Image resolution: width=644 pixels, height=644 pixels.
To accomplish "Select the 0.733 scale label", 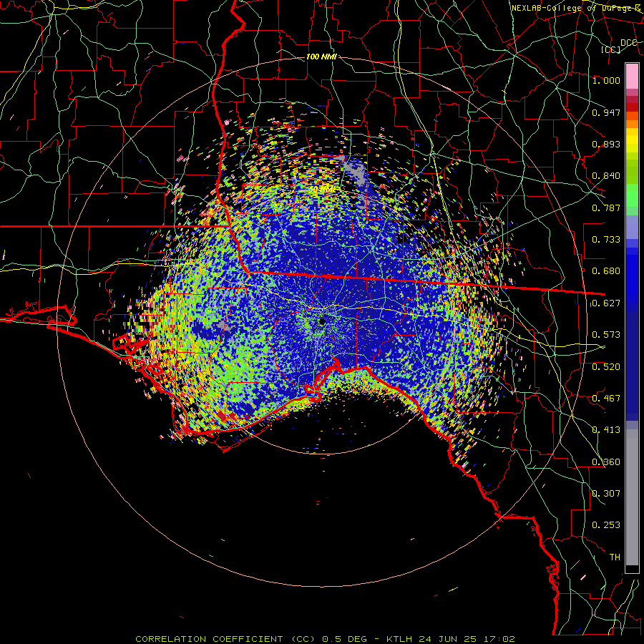I will pos(606,240).
